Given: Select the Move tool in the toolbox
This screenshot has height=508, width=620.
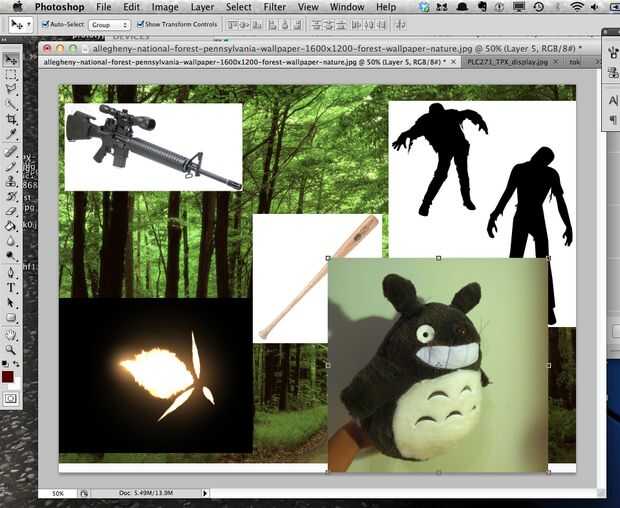Looking at the screenshot, I should (x=11, y=60).
